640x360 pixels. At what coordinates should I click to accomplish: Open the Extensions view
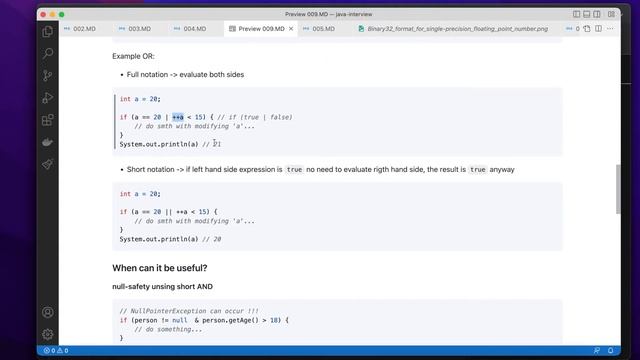(x=48, y=120)
